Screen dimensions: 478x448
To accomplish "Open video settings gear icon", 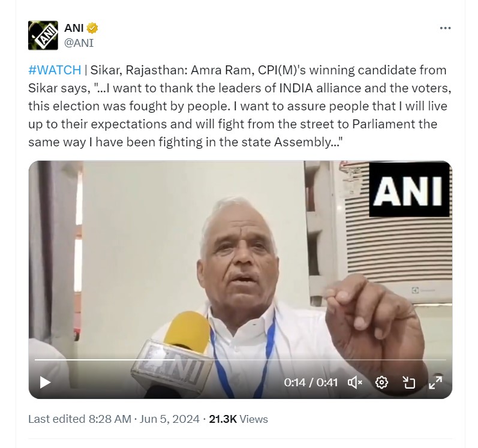I will [x=381, y=382].
